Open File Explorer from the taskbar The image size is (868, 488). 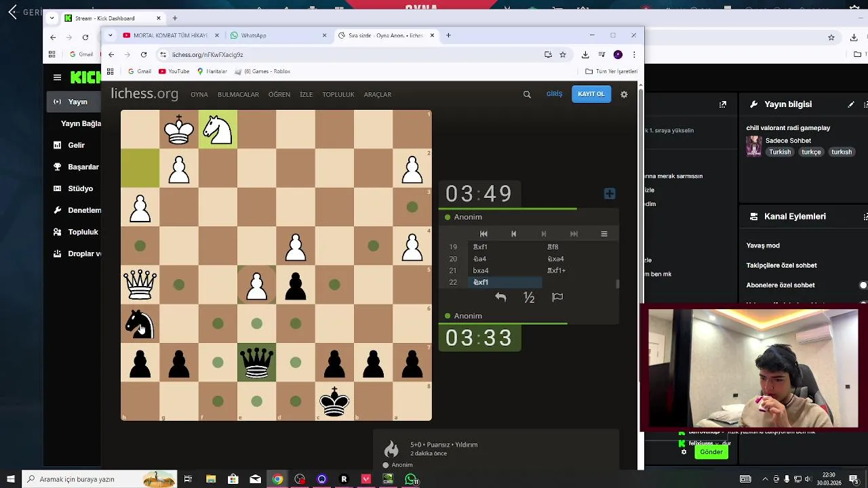(x=211, y=479)
